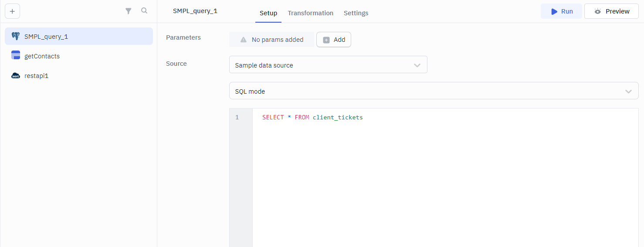
Task: Click the search magnifier icon in sidebar
Action: coord(144,11)
